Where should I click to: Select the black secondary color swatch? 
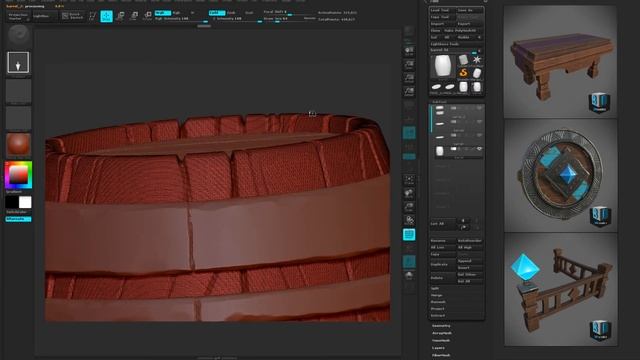pos(11,202)
